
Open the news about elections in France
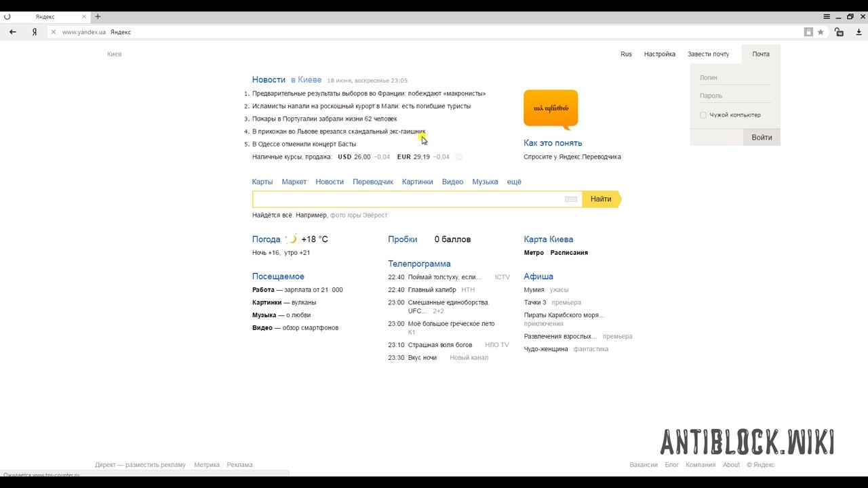(x=369, y=94)
